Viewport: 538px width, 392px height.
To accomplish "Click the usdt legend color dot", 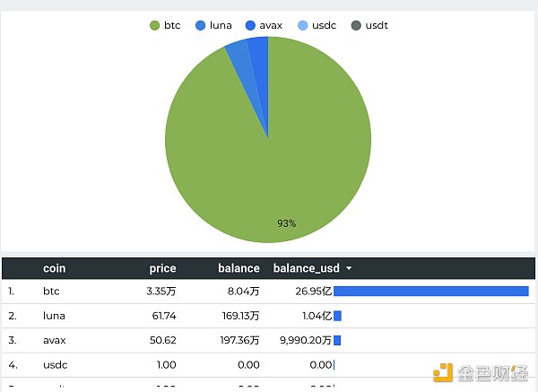I will pyautogui.click(x=356, y=25).
